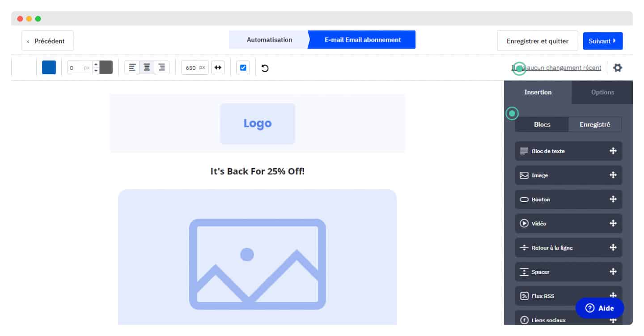The width and height of the screenshot is (644, 336).
Task: Go to the Automatisation step
Action: click(x=269, y=40)
